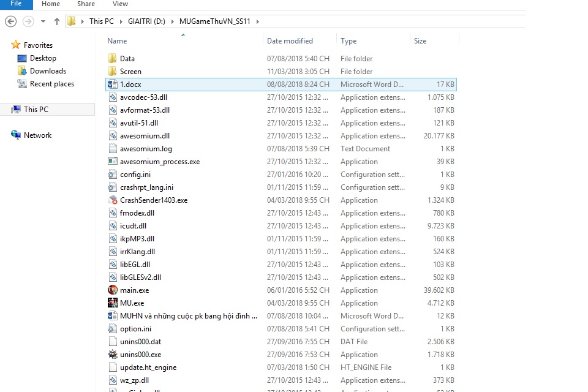Open the File menu
This screenshot has height=392, width=588.
click(x=16, y=4)
